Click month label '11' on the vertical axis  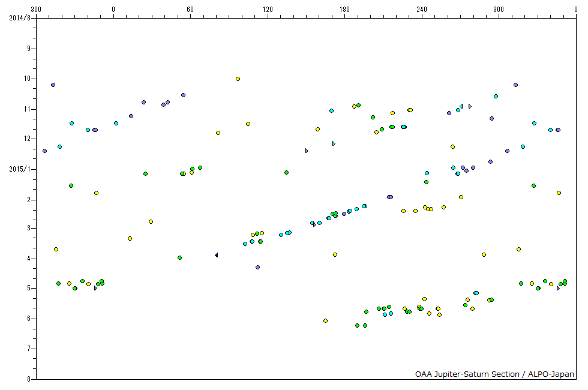[x=28, y=109]
